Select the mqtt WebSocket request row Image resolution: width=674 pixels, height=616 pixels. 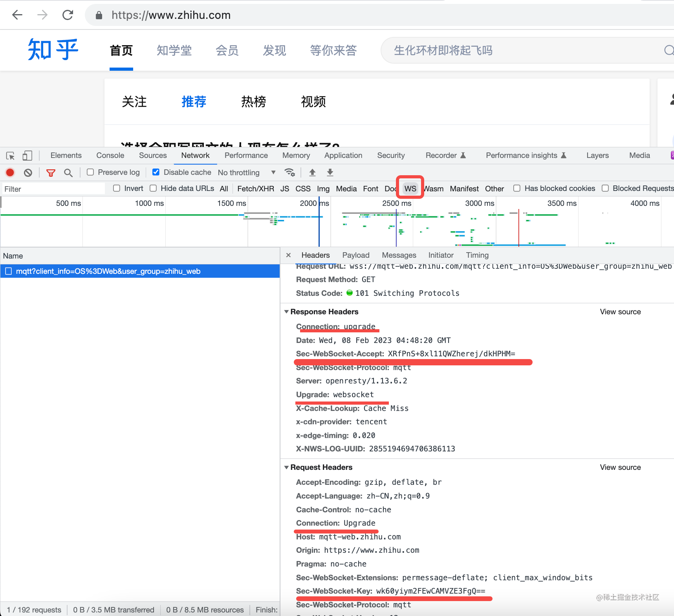(140, 271)
